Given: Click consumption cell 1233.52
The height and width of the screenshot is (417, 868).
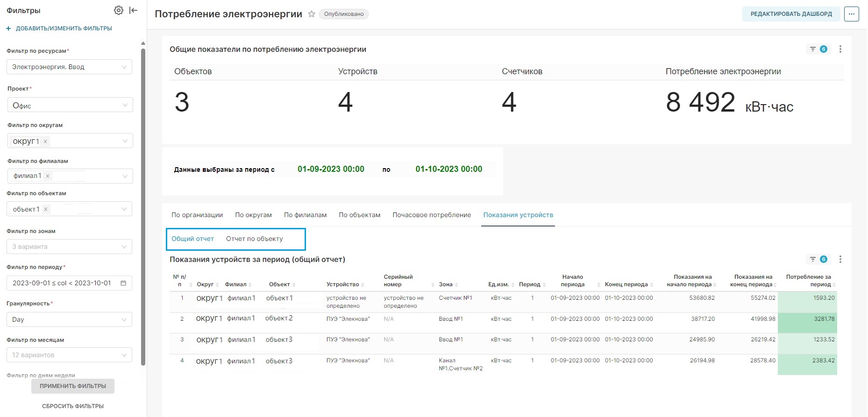Looking at the screenshot, I should pyautogui.click(x=807, y=344).
